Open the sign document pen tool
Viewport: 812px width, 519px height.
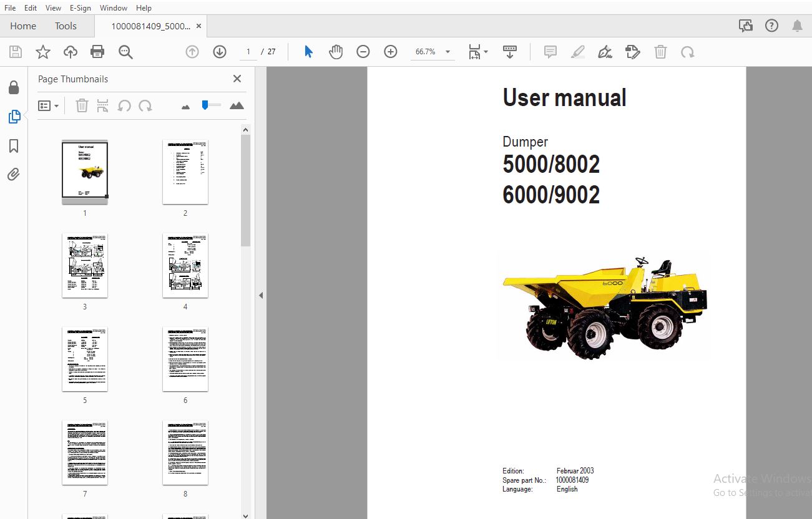[x=605, y=52]
